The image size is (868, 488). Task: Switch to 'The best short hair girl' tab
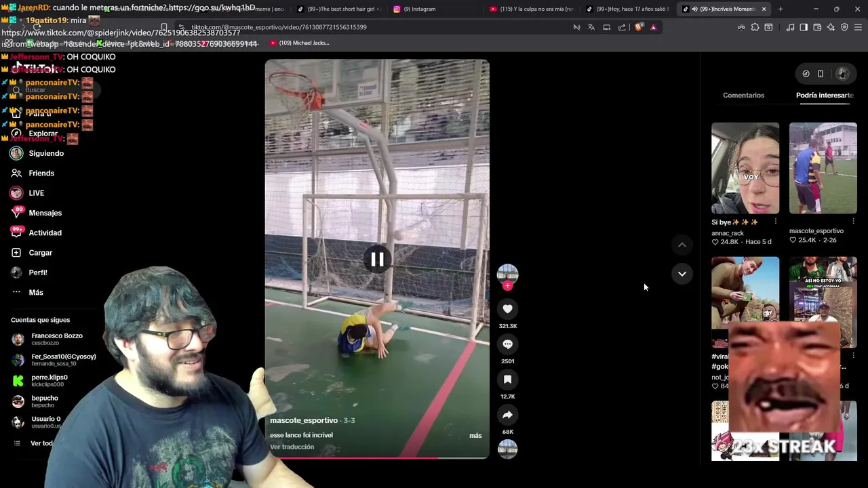coord(339,9)
